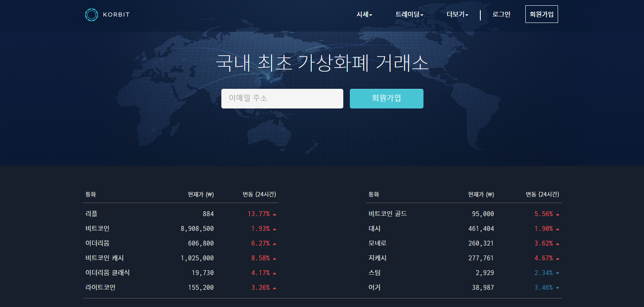Screen dimensions: 644x307
Task: Click the blue 2.34% change value
Action: click(544, 273)
